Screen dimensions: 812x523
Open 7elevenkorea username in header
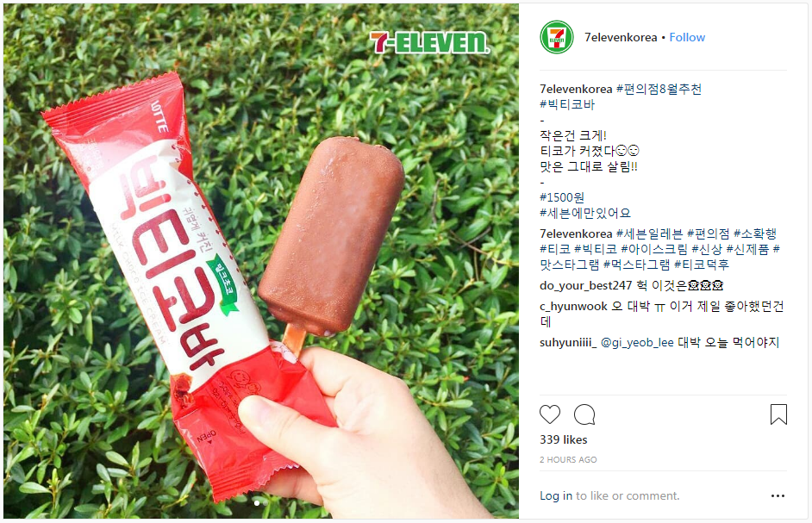[621, 37]
